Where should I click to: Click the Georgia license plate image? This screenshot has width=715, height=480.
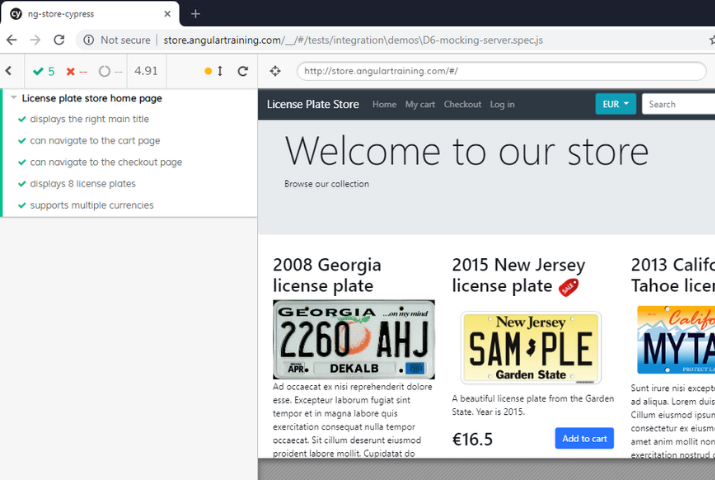(353, 339)
